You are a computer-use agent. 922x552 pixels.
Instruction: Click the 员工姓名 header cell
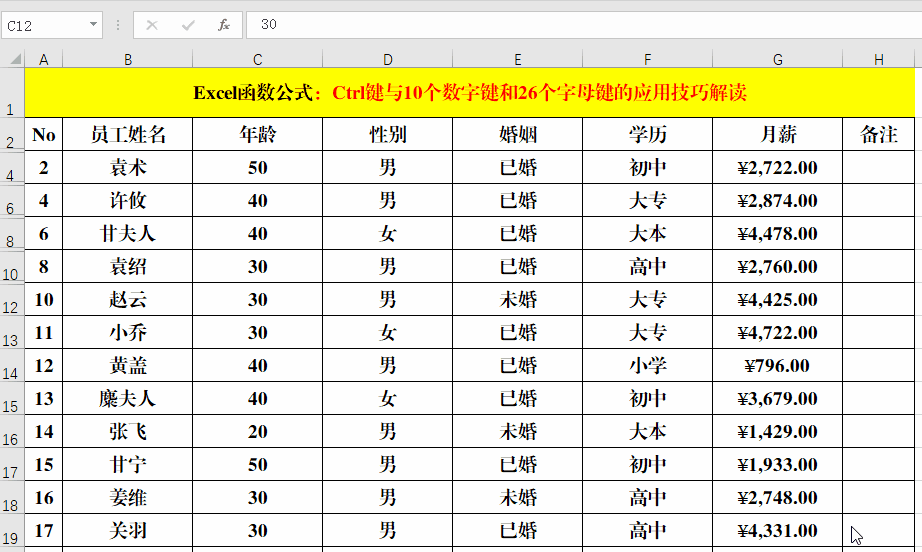[x=128, y=134]
